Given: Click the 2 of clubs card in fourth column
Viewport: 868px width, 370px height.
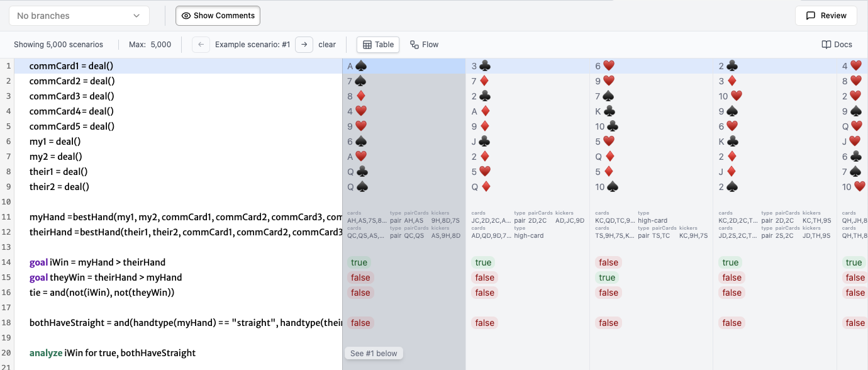Looking at the screenshot, I should 728,66.
